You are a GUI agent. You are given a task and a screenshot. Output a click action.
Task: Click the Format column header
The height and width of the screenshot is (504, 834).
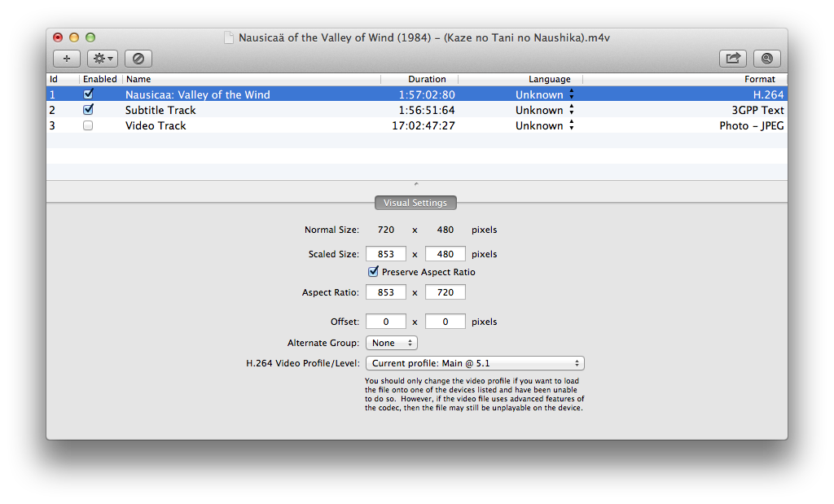point(685,79)
